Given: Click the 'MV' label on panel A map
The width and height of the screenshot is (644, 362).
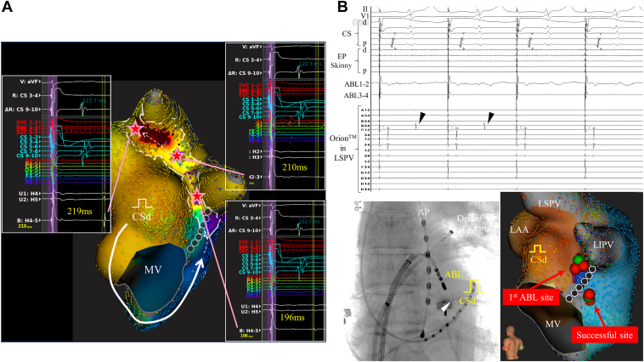Looking at the screenshot, I should pyautogui.click(x=153, y=270).
